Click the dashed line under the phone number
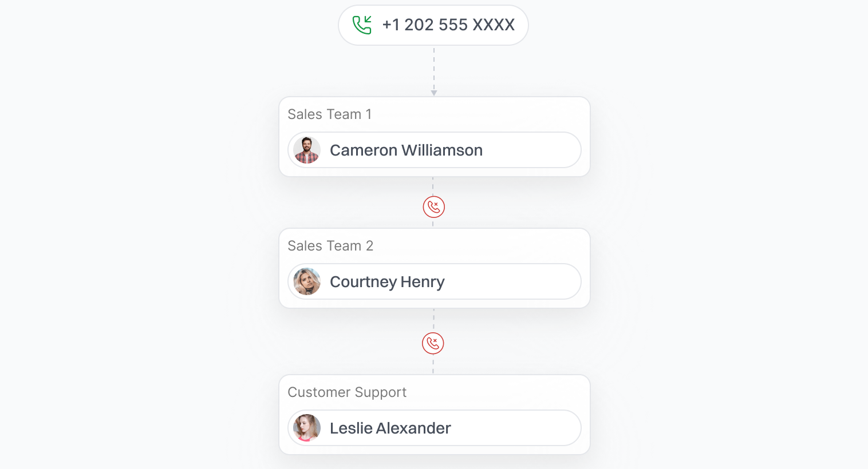Viewport: 868px width, 469px height. point(434,69)
